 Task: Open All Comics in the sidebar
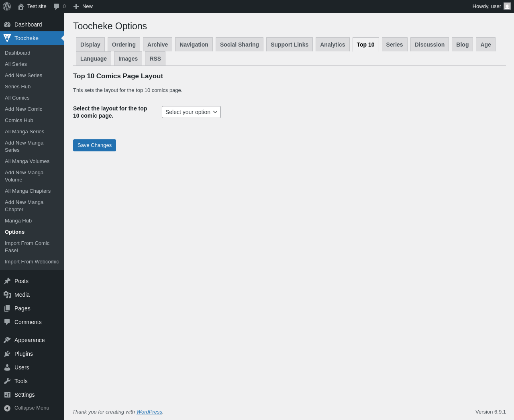pos(32,98)
